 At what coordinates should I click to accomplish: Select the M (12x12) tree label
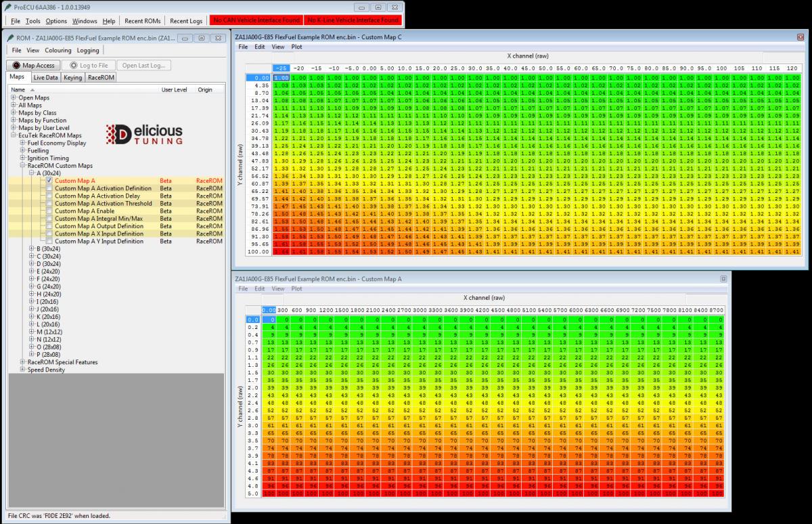point(49,332)
